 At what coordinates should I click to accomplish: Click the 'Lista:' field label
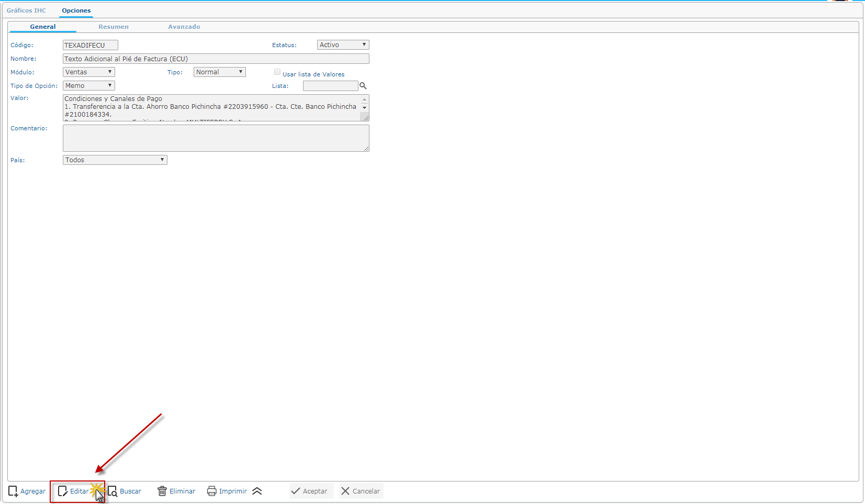(x=280, y=86)
